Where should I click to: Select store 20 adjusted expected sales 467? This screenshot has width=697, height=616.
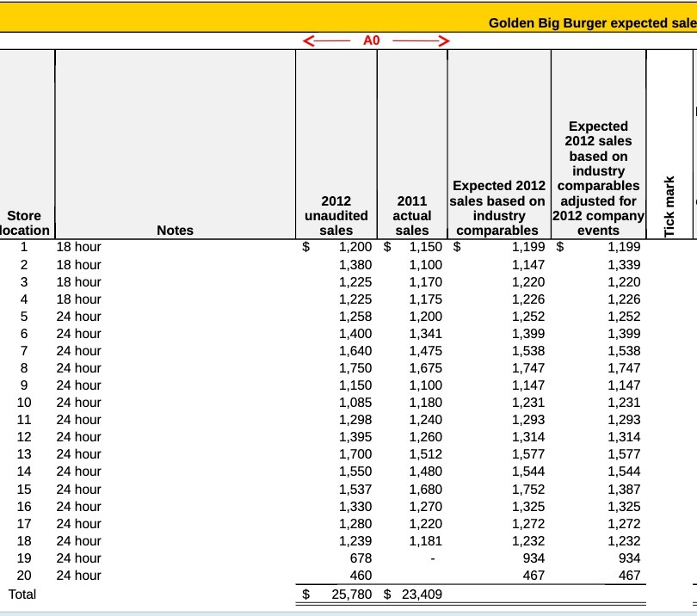click(629, 575)
